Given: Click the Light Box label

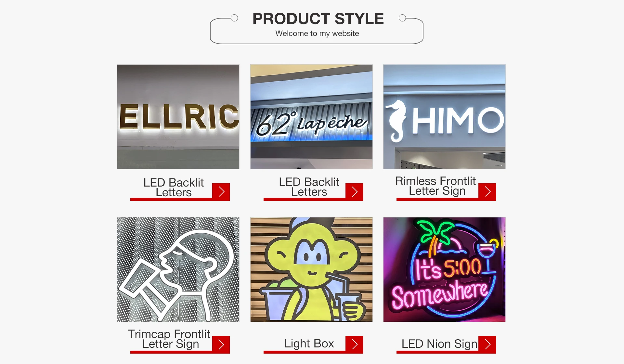Looking at the screenshot, I should tap(309, 344).
